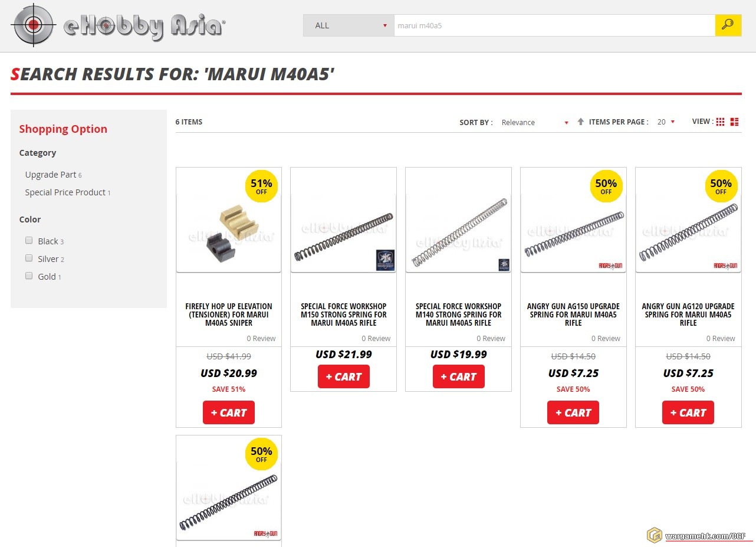The width and height of the screenshot is (756, 547).
Task: Click 50% OFF badge on AG150 spring
Action: (606, 186)
